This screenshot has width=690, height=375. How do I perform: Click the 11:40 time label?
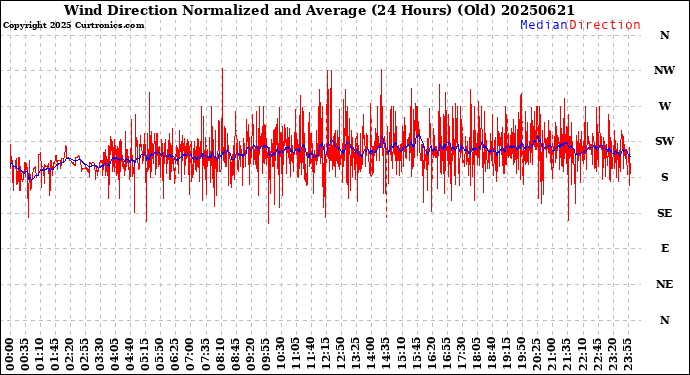pyautogui.click(x=310, y=354)
